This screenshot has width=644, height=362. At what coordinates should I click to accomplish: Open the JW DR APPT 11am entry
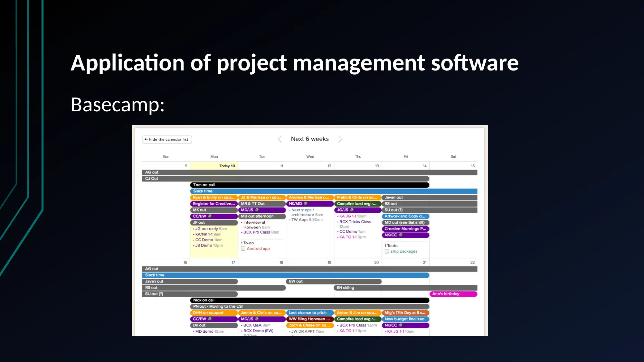307,331
